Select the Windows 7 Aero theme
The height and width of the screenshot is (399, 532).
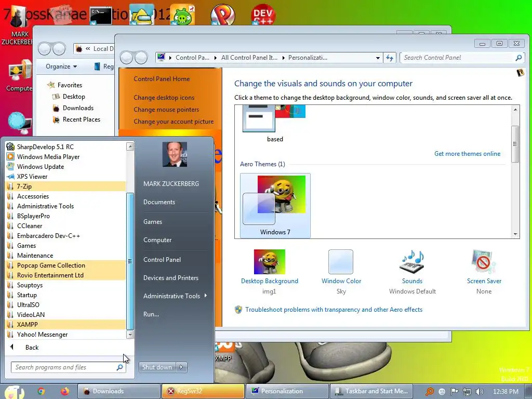[275, 205]
